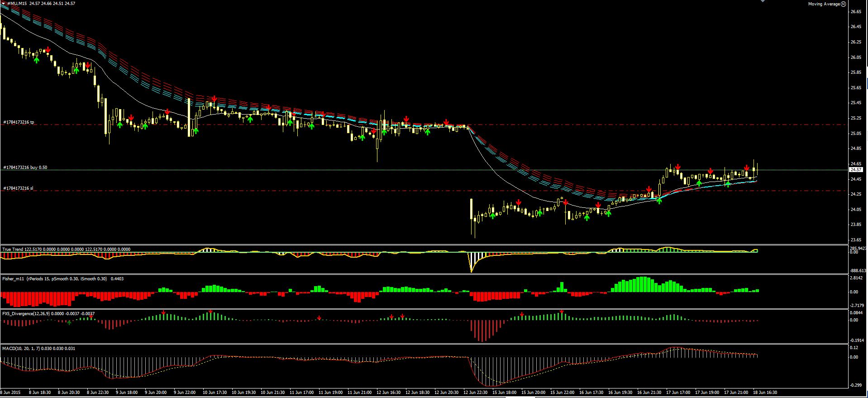
Task: Click the True Trend scale value -888.613
Action: (x=858, y=270)
